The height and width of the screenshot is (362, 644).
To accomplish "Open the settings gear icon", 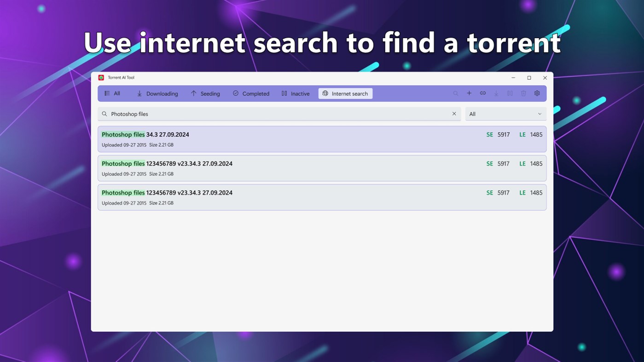I will (537, 93).
